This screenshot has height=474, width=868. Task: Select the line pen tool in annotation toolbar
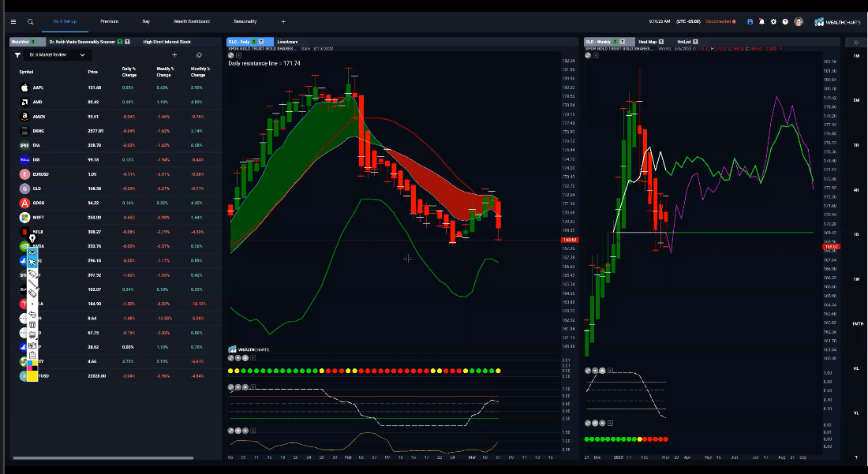32,283
